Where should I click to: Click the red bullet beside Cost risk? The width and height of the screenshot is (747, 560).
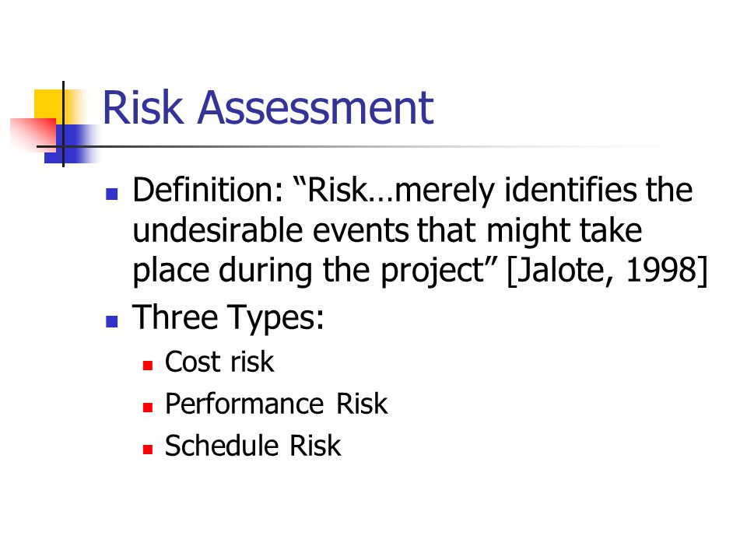coord(148,366)
